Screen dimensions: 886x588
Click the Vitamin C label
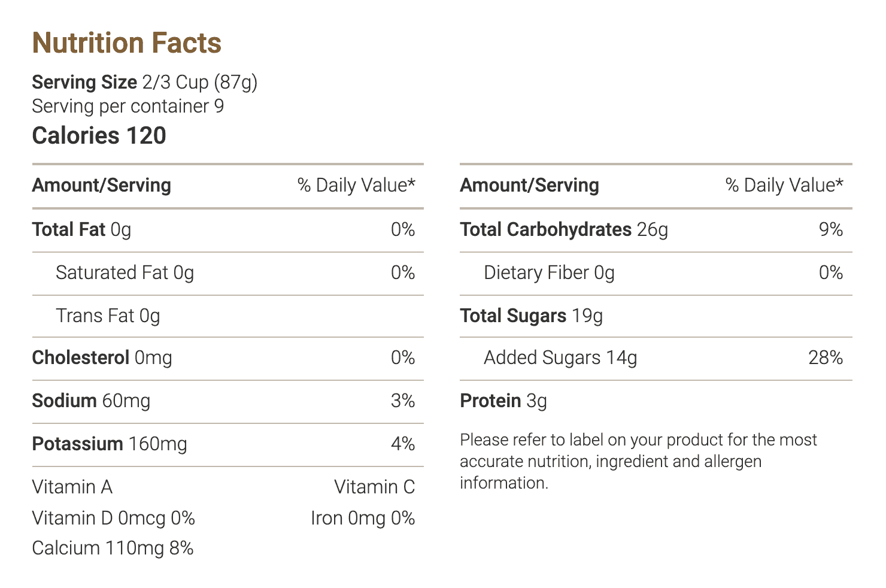point(375,487)
